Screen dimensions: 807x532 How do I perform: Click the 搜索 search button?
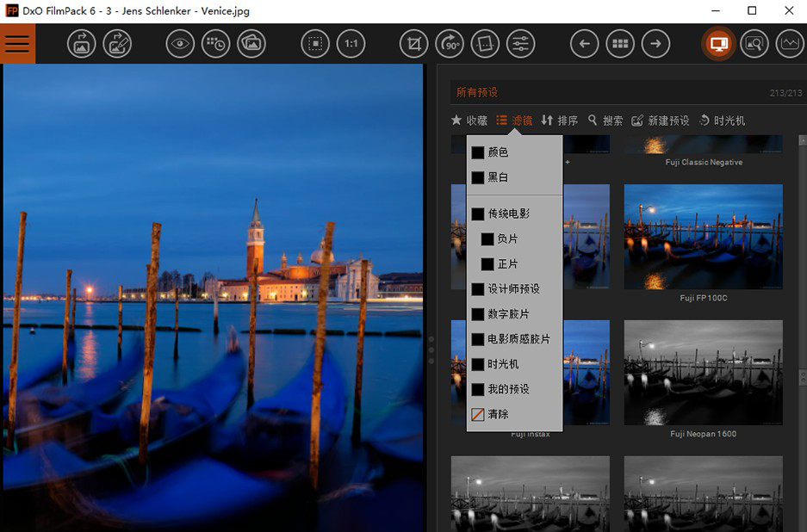click(605, 121)
